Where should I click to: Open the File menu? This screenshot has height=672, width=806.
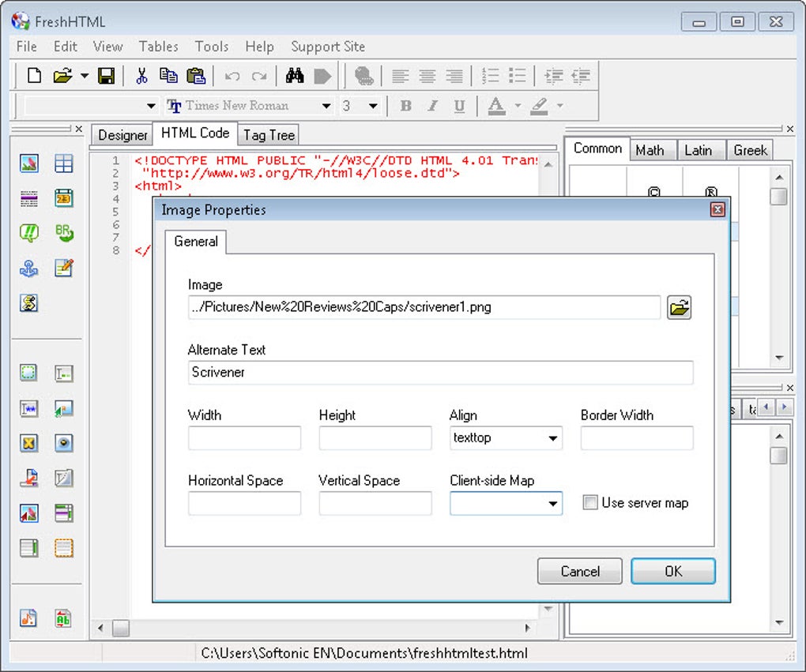pyautogui.click(x=26, y=47)
